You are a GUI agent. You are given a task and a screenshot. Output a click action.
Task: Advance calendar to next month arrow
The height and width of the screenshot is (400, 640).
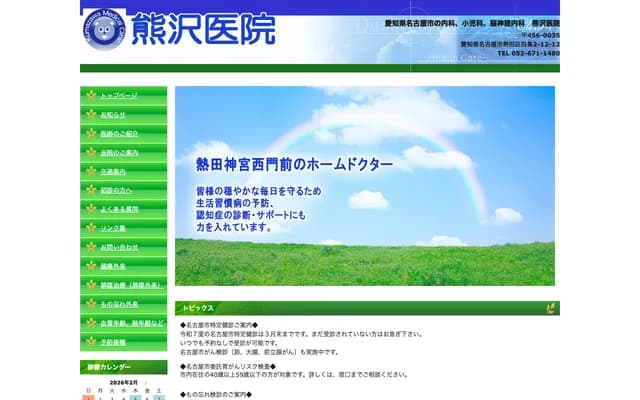[x=146, y=383]
